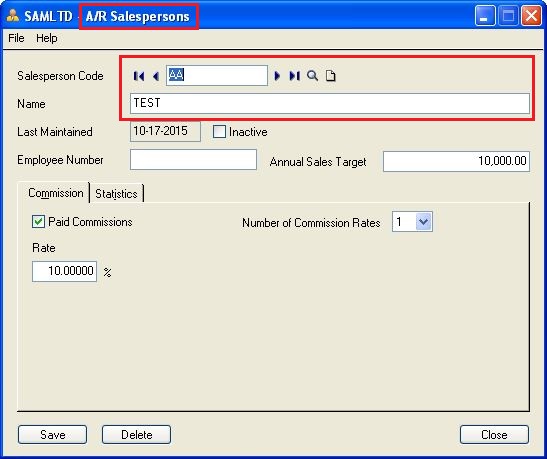Click the Close button at bottom
The height and width of the screenshot is (459, 547).
(494, 435)
